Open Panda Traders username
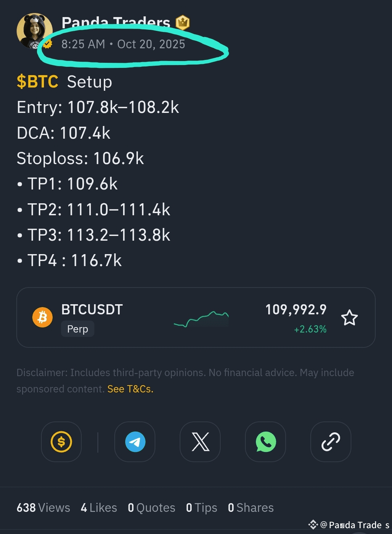 [x=116, y=23]
